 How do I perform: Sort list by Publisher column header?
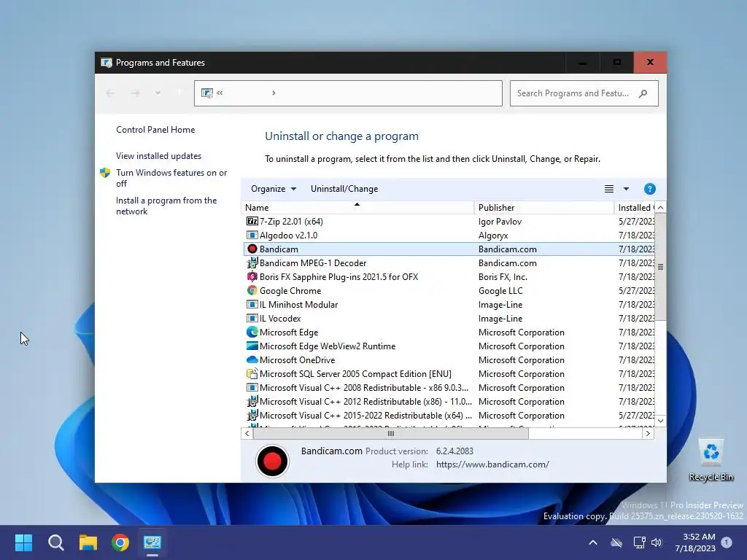pos(544,208)
